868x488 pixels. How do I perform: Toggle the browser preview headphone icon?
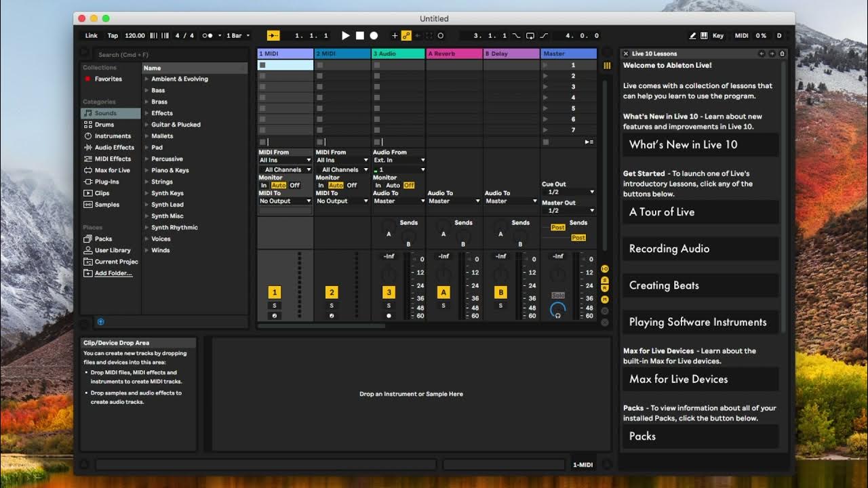tap(100, 322)
